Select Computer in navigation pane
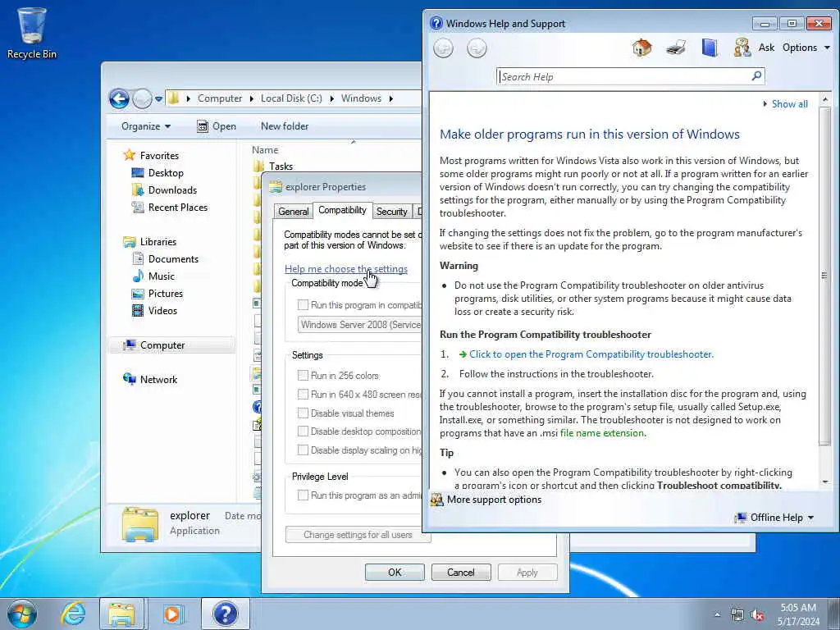 162,345
